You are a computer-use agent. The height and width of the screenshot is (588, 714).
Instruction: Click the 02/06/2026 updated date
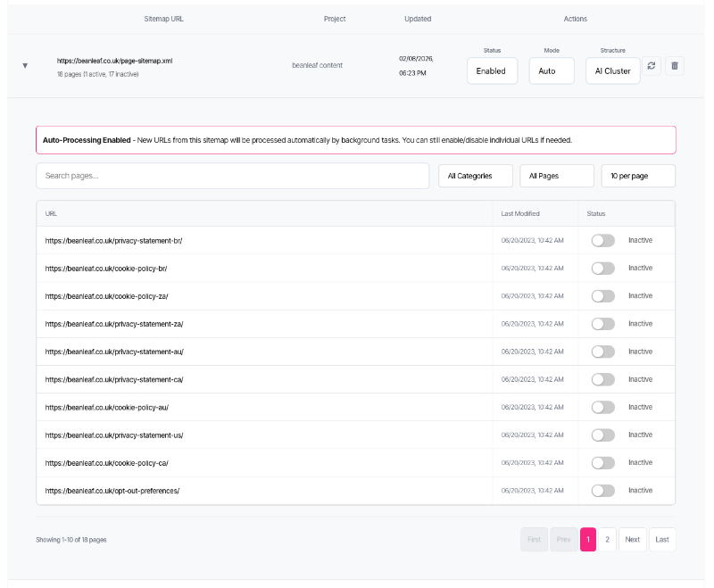tap(416, 59)
